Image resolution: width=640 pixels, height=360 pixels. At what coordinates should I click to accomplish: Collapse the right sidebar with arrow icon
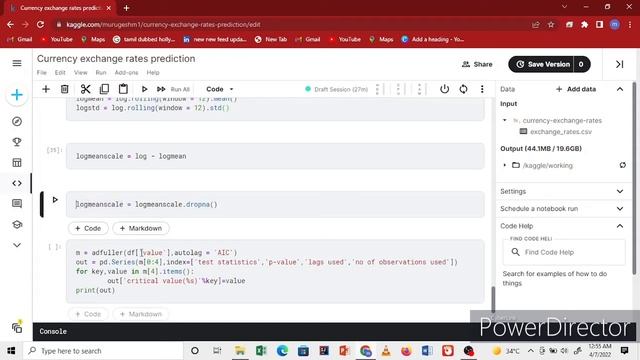click(620, 64)
